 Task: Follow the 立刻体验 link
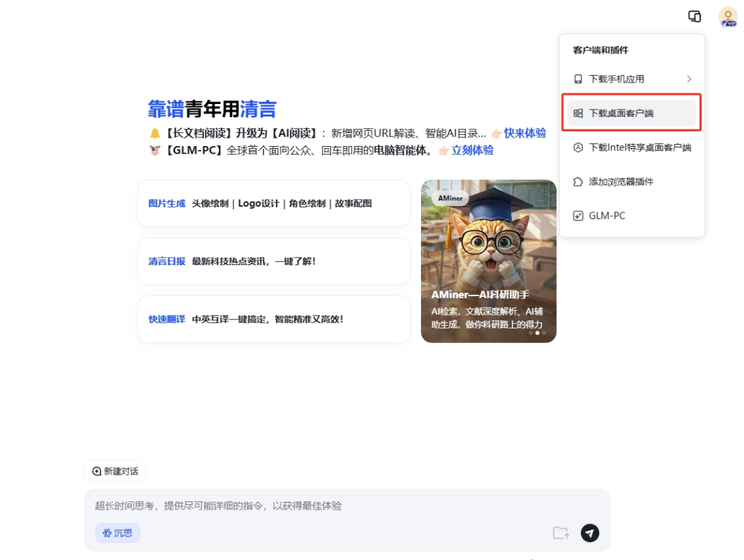[472, 150]
